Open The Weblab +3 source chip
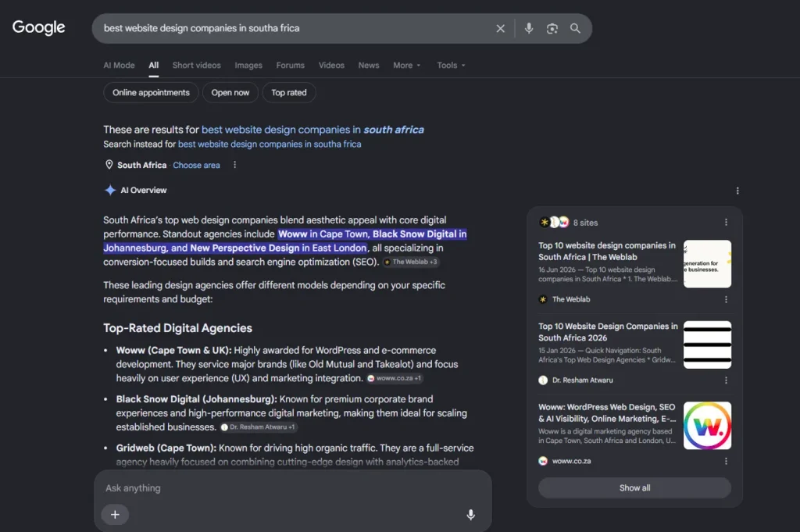 click(x=411, y=262)
